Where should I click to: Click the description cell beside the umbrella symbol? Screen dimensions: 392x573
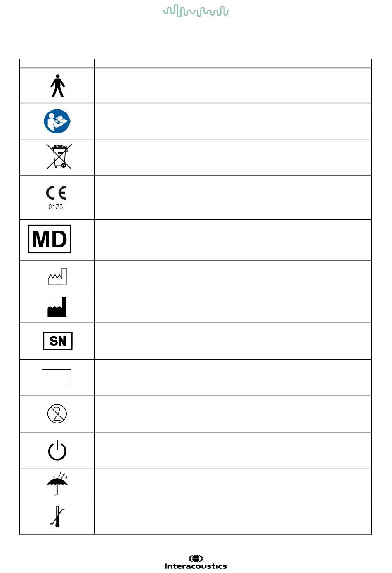point(233,484)
